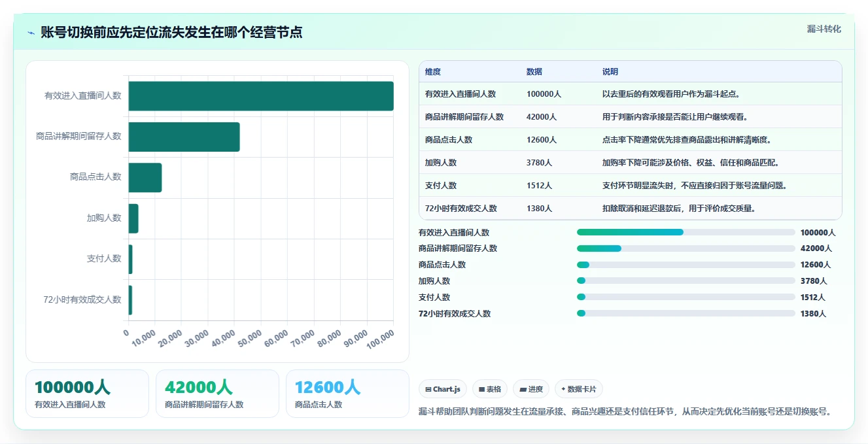
Task: Click the 加购人数 bar in chart
Action: (x=133, y=218)
